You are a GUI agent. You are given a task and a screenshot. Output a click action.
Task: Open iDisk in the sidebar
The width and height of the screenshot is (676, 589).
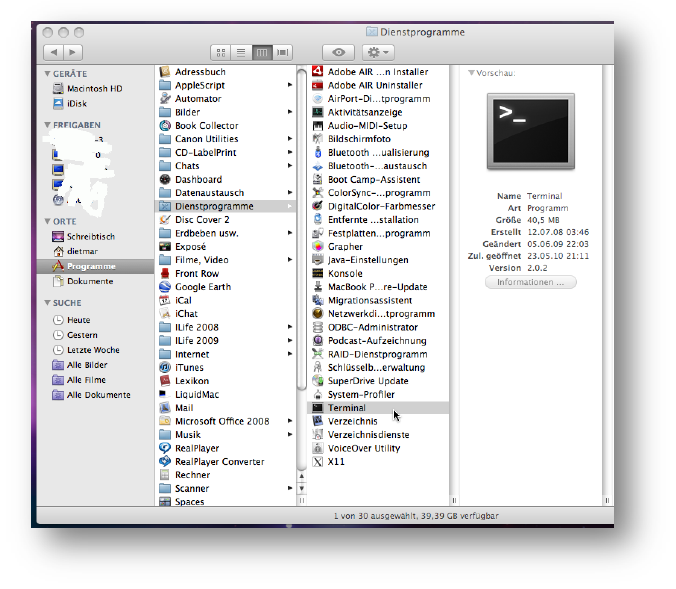coord(70,103)
